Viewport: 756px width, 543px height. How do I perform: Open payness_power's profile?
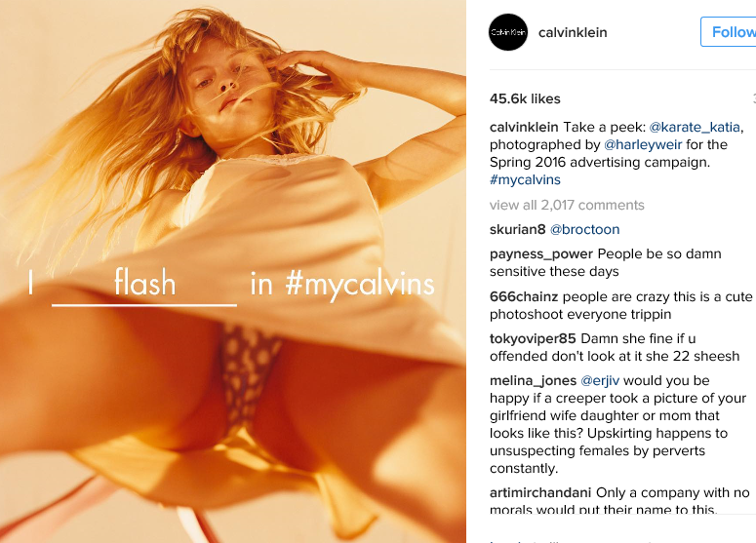coord(541,253)
